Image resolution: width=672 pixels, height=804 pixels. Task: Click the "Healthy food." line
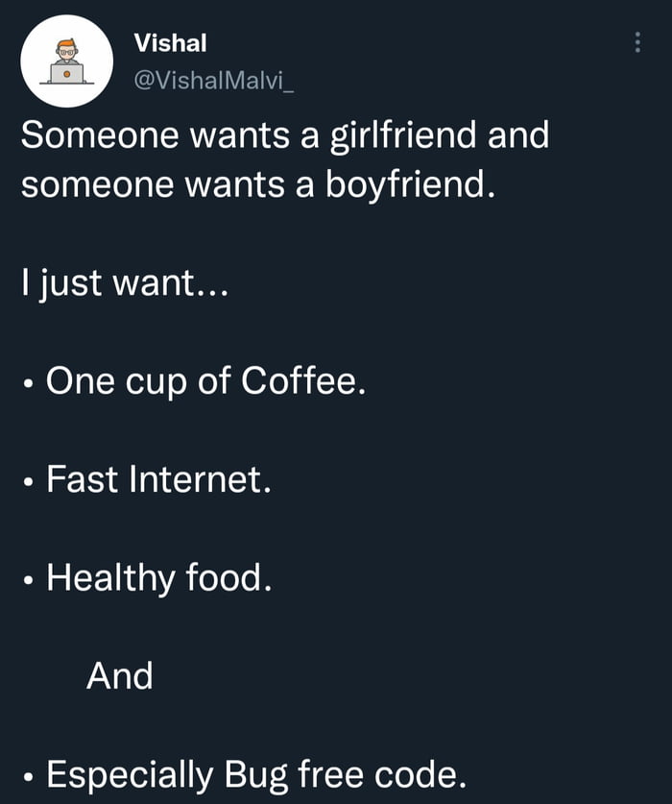point(158,577)
